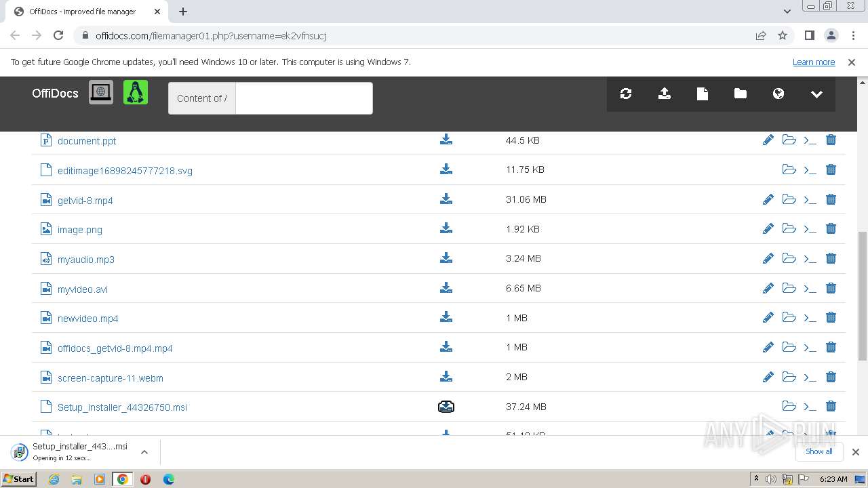Edit document.ppt with the pencil icon
The height and width of the screenshot is (488, 868).
[x=768, y=140]
